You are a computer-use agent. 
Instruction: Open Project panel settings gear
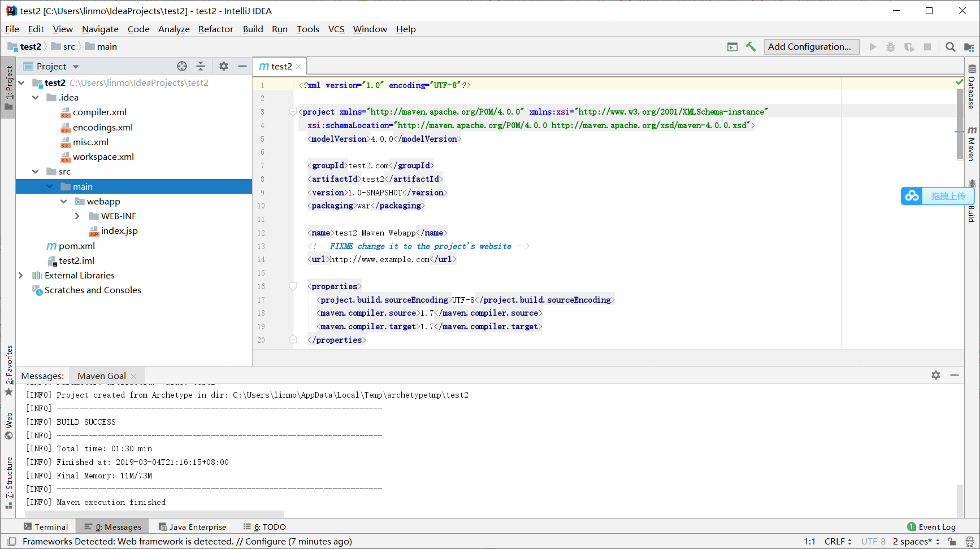pos(223,66)
